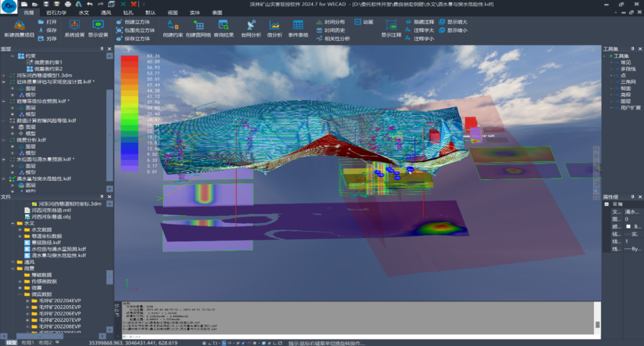The image size is (644, 346).
Task: Click the 创建约束 tool icon
Action: coord(173,25)
